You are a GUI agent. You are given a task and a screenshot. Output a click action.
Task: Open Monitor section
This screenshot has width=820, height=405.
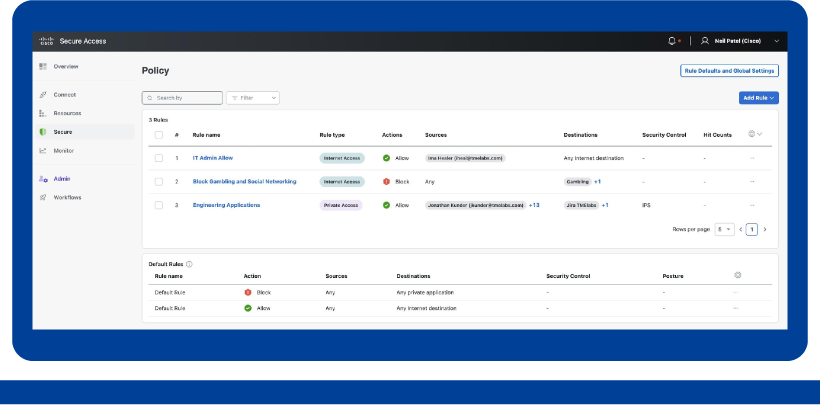coord(64,151)
